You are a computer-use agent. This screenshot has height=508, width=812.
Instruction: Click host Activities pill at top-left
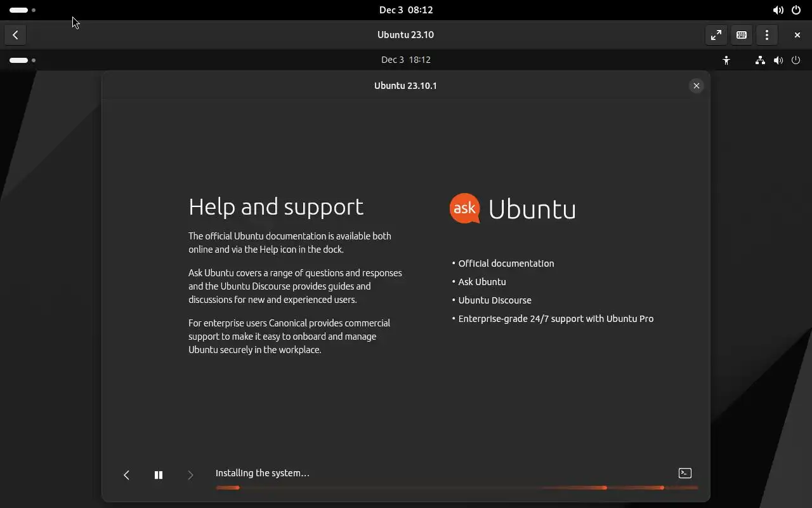pyautogui.click(x=22, y=10)
